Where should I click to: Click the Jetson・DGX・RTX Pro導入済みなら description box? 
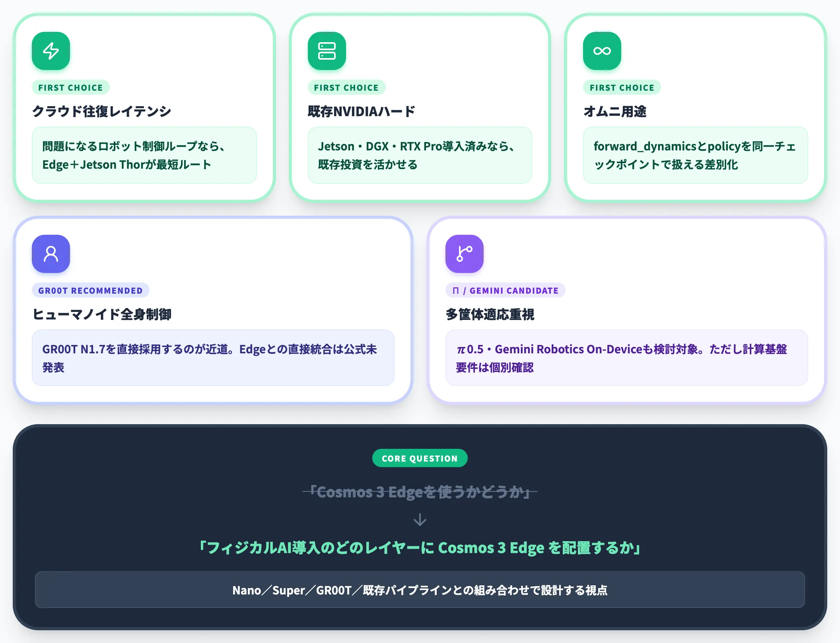pos(420,155)
